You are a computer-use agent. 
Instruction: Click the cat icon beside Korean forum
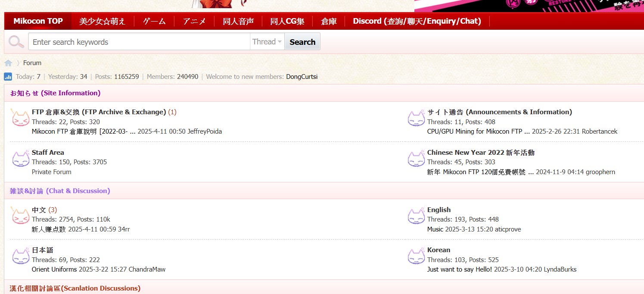pos(416,256)
